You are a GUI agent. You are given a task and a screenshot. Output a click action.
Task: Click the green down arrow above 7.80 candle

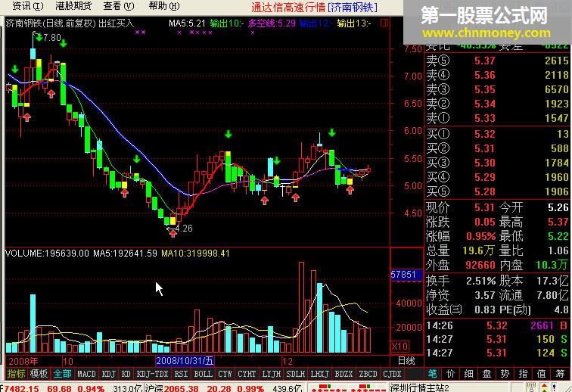[39, 37]
